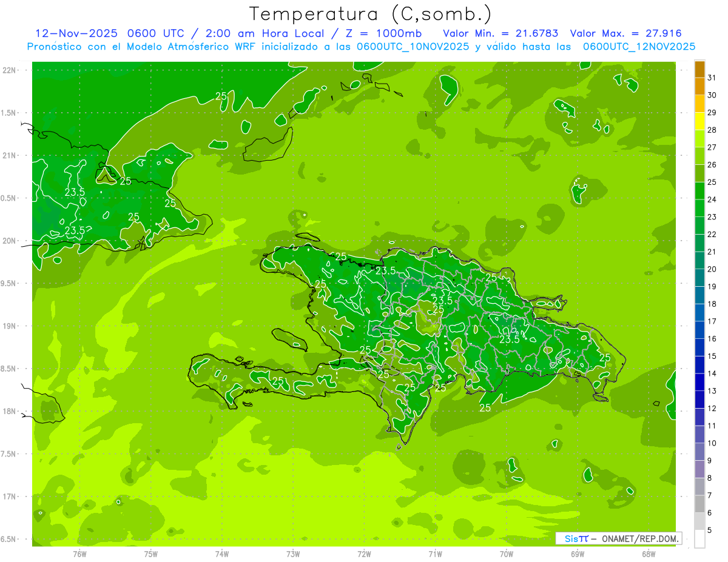Click the '18N' latitude label
The image size is (728, 562).
pos(8,412)
